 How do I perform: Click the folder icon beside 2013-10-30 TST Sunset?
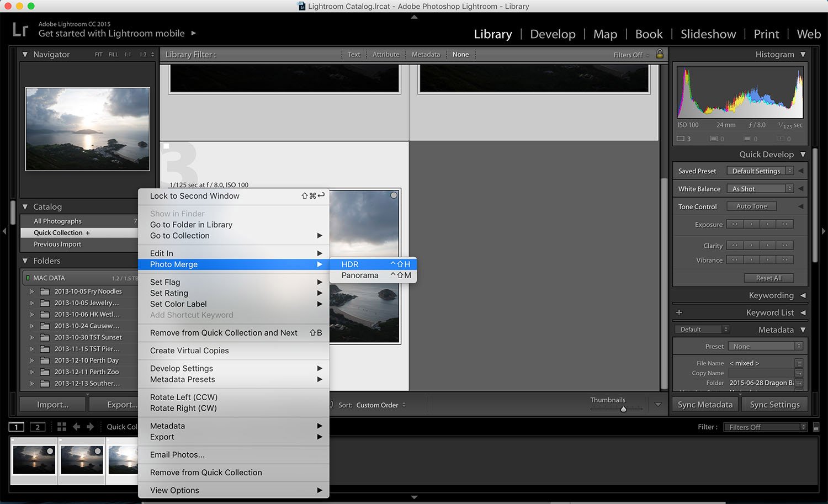click(45, 337)
